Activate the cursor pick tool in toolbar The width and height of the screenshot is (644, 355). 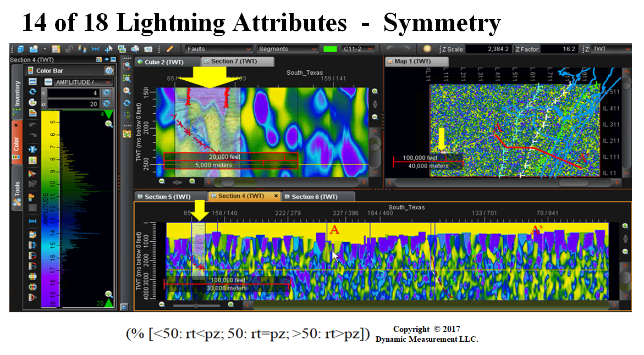(x=108, y=49)
